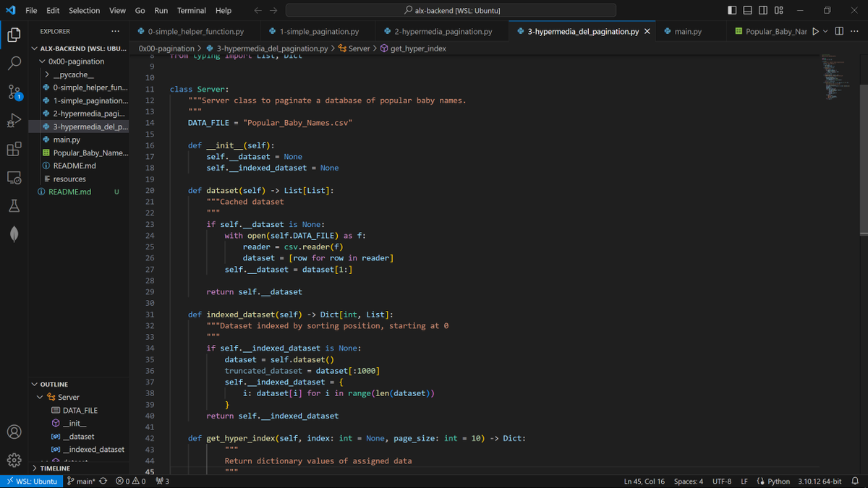This screenshot has width=868, height=488.
Task: Go forward using the navigation arrow
Action: pos(273,10)
